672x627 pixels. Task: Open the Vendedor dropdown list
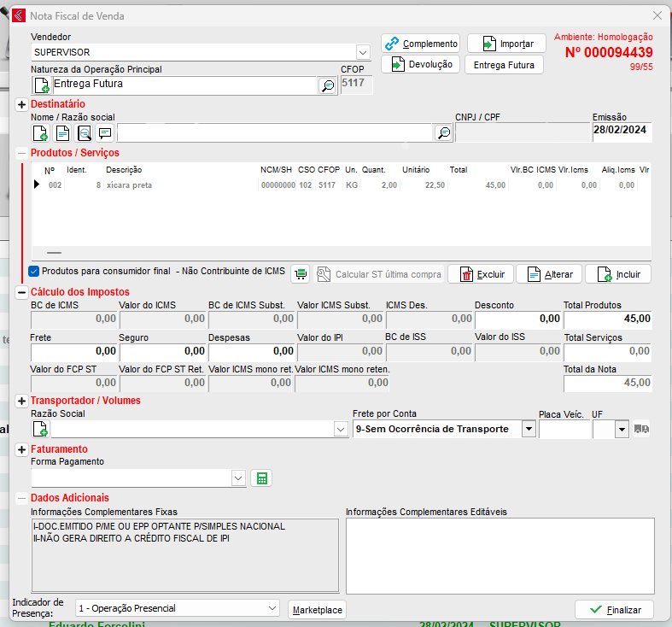coord(362,52)
